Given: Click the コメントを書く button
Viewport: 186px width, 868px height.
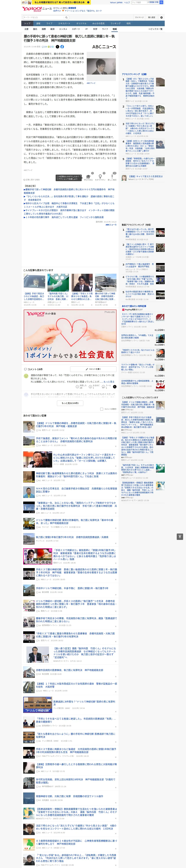Looking at the screenshot, I should (x=93, y=369).
